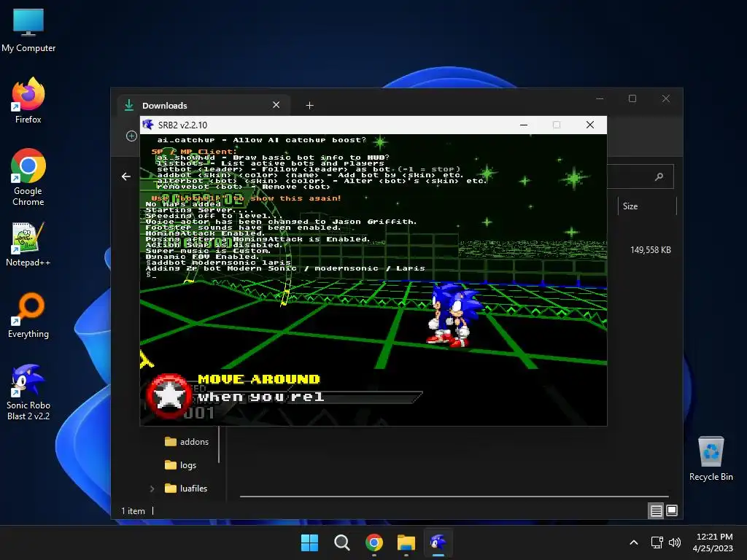
Task: Open Windows Start menu
Action: 309,542
